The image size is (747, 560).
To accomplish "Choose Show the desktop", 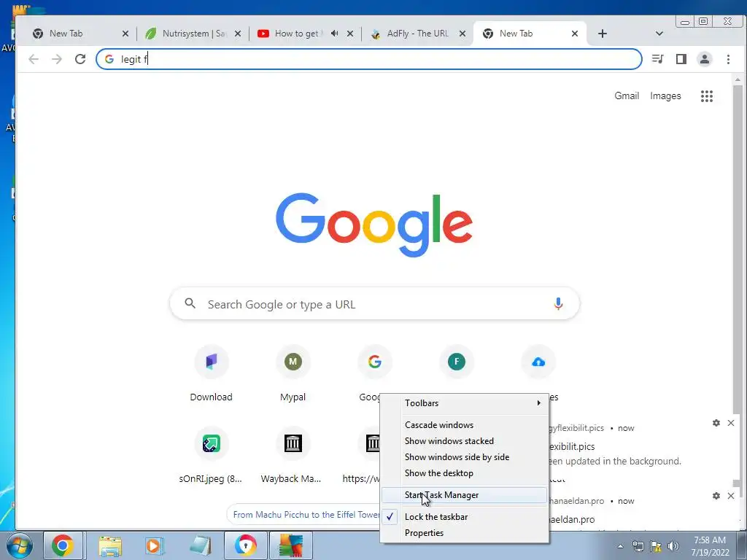I will [x=465, y=472].
